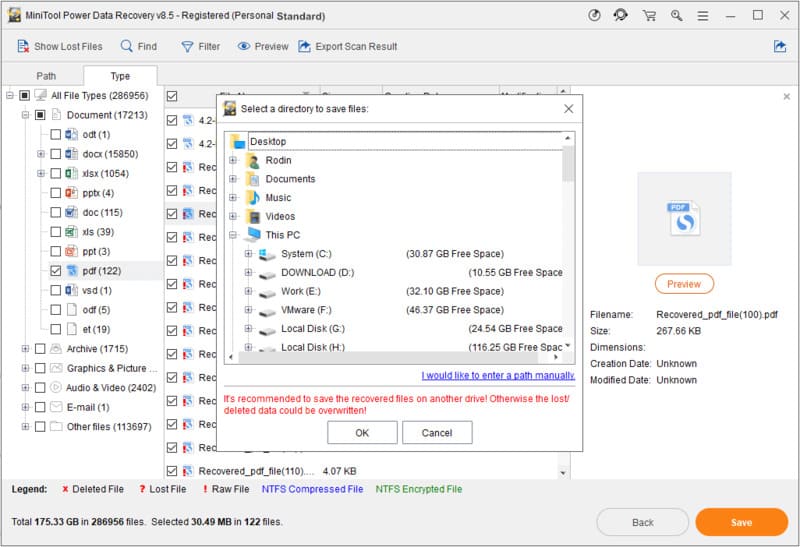Expand the Documents folder in dialog
This screenshot has width=800, height=547.
point(233,179)
